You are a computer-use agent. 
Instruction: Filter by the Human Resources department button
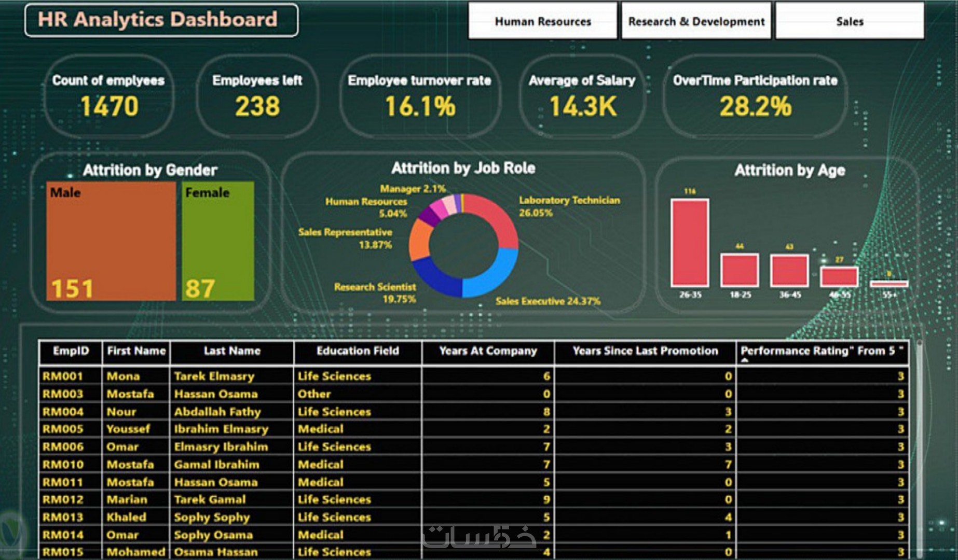tap(543, 21)
